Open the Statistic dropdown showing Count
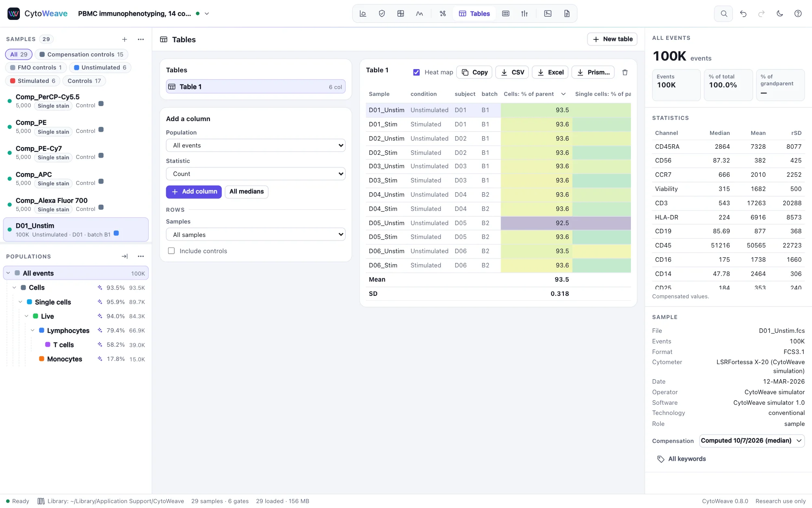The height and width of the screenshot is (508, 812). 255,174
